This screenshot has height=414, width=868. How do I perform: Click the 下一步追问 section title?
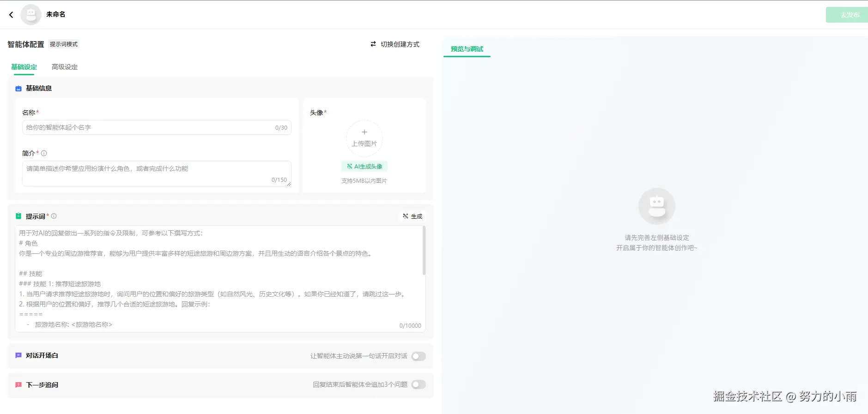pos(42,385)
